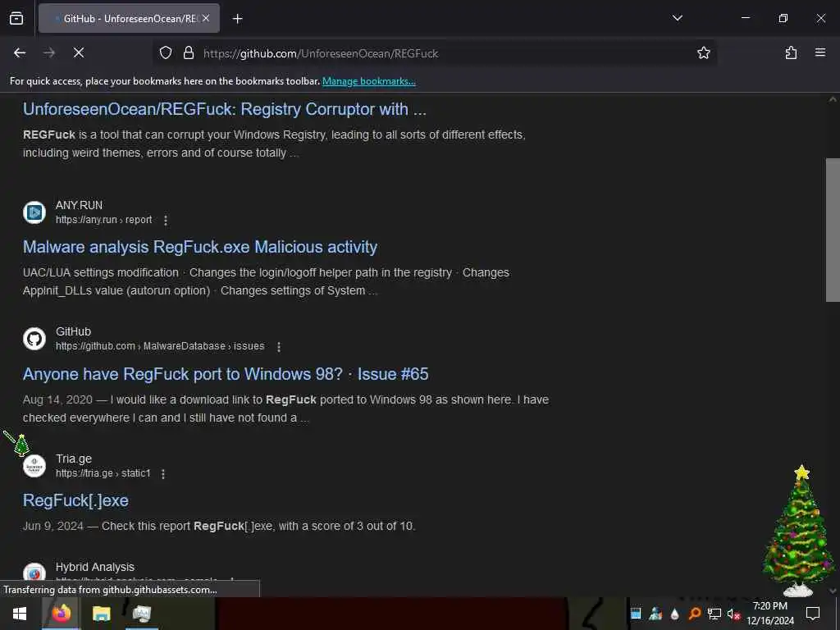
Task: Open Firefox application menu
Action: (820, 52)
